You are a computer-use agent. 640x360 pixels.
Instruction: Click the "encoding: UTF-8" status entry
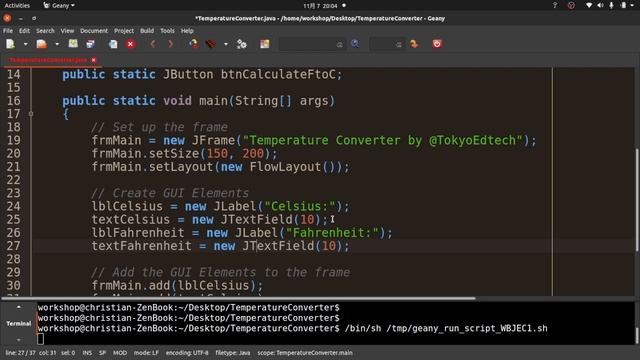pyautogui.click(x=187, y=353)
